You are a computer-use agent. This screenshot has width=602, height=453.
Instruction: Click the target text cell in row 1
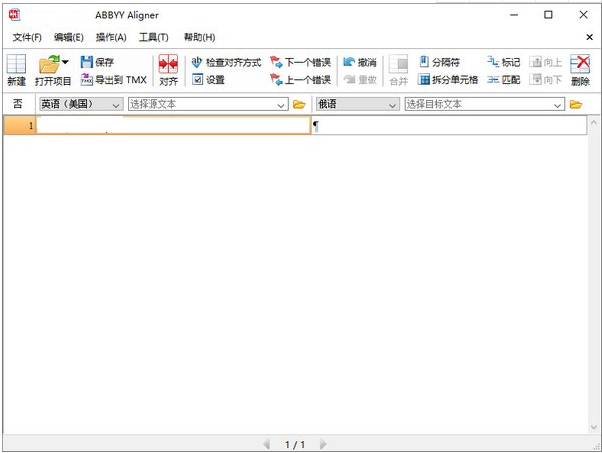(x=449, y=126)
